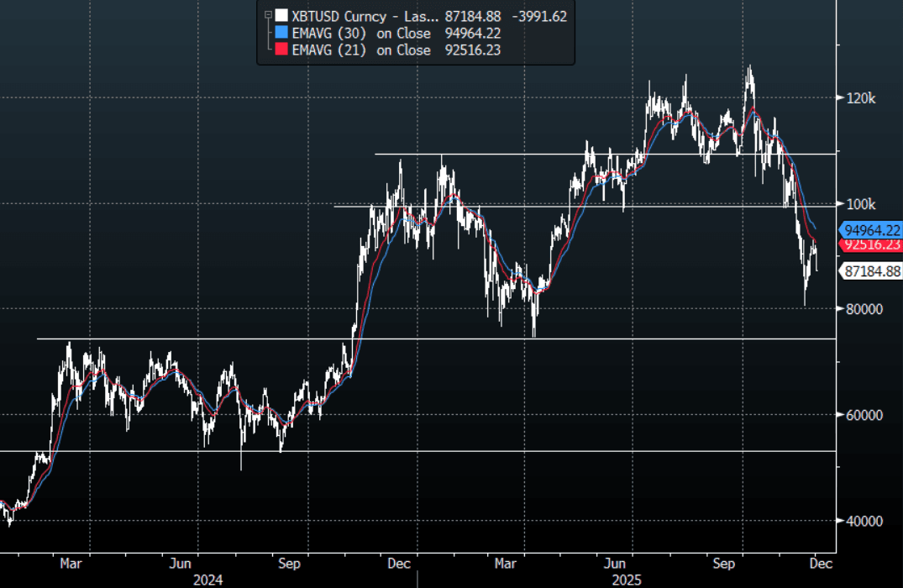Click the white XBTUSD Curncy legend swatch

281,16
